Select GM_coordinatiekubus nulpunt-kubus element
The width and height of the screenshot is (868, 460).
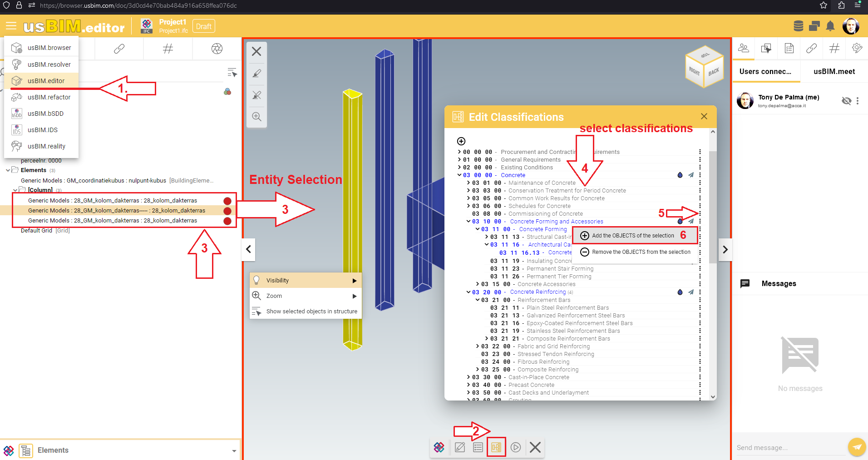(x=117, y=181)
